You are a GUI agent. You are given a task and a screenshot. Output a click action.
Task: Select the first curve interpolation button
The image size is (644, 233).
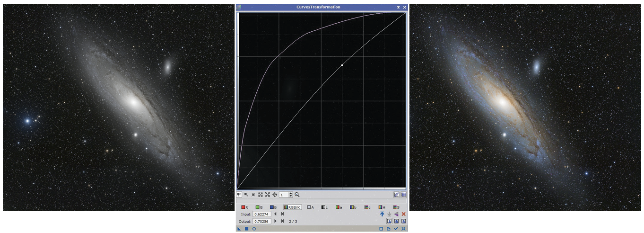coord(389,221)
